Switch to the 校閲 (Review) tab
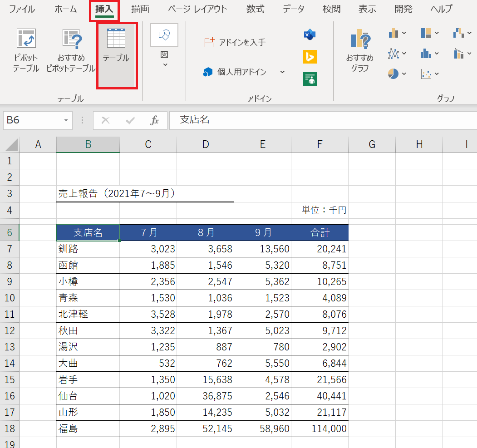This screenshot has height=448, width=477. 332,9
